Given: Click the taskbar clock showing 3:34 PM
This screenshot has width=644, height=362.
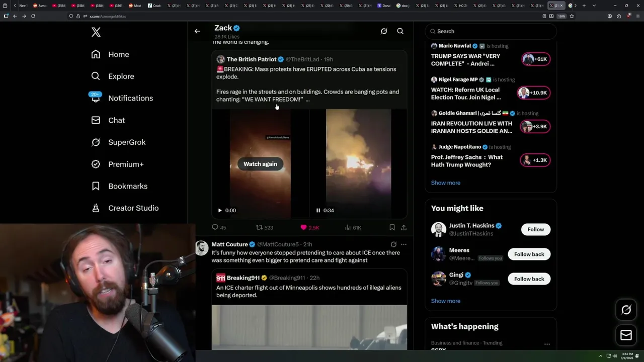Looking at the screenshot, I should pos(627,355).
